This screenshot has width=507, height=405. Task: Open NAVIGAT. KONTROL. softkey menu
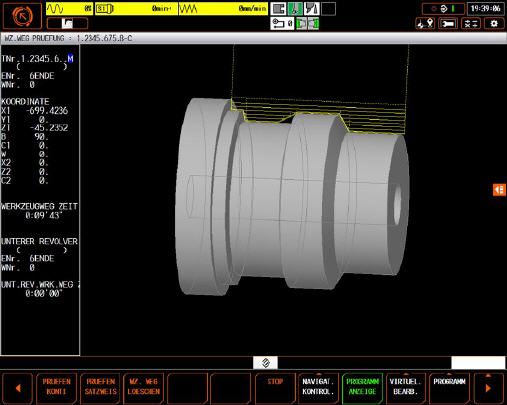click(318, 387)
